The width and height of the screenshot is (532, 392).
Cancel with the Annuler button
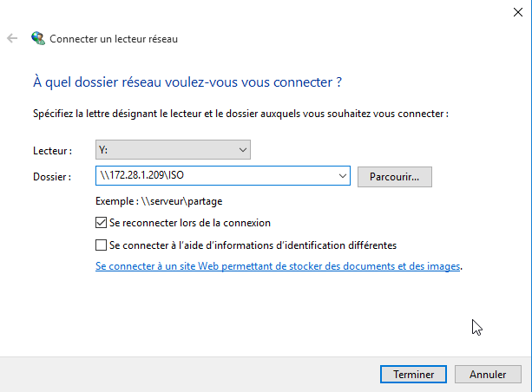click(x=488, y=375)
